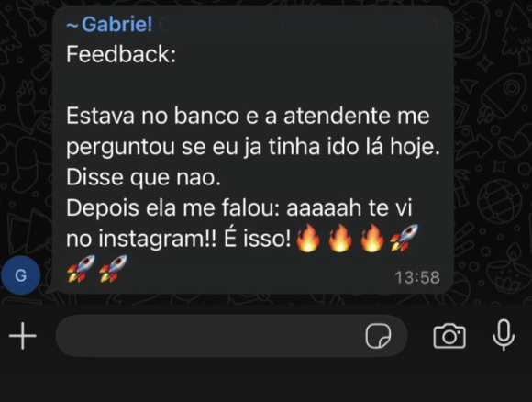This screenshot has width=532, height=402.
Task: Open the attachment plus menu
Action: tap(23, 336)
